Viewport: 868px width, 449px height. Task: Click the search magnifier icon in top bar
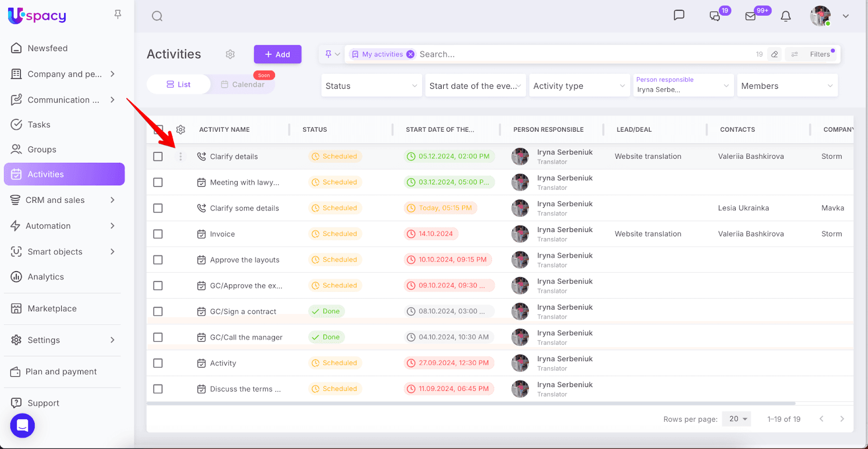(157, 16)
